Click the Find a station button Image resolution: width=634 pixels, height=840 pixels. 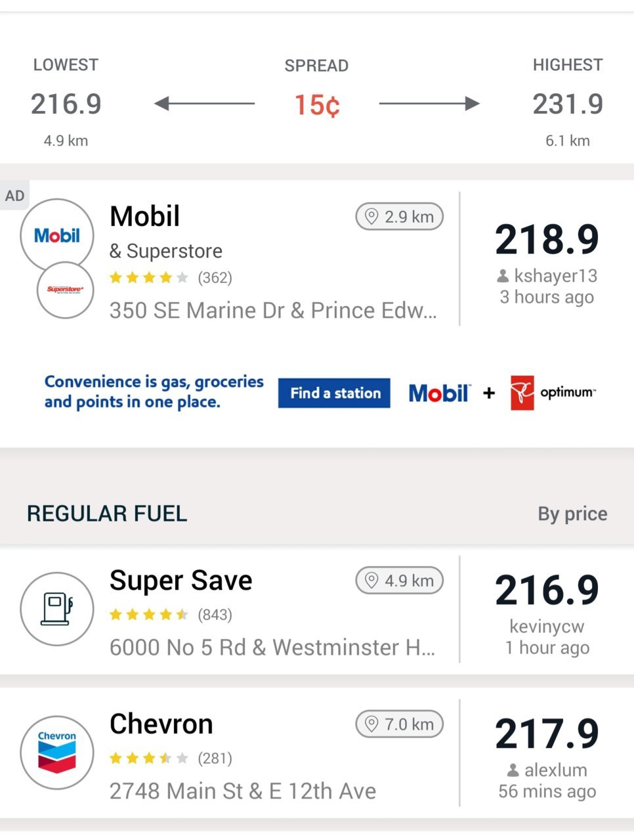[x=334, y=393]
